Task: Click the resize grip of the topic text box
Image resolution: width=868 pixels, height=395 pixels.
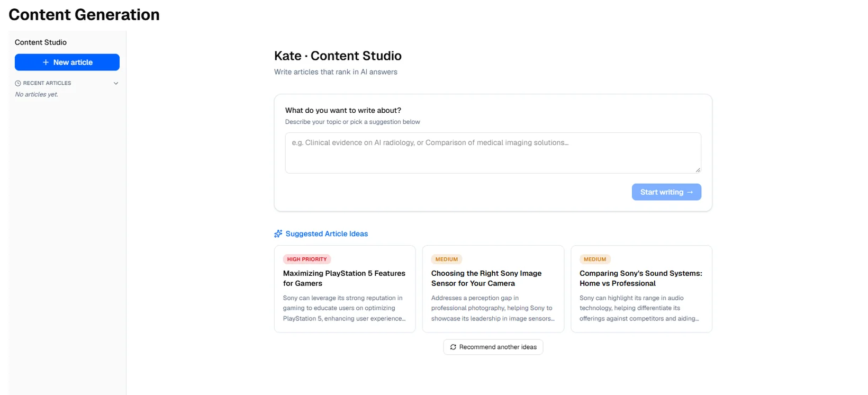Action: coord(698,169)
